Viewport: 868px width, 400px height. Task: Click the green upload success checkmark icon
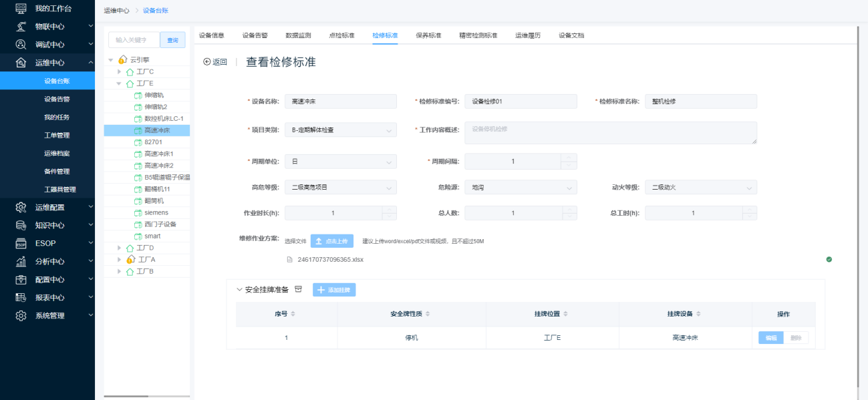(x=829, y=259)
